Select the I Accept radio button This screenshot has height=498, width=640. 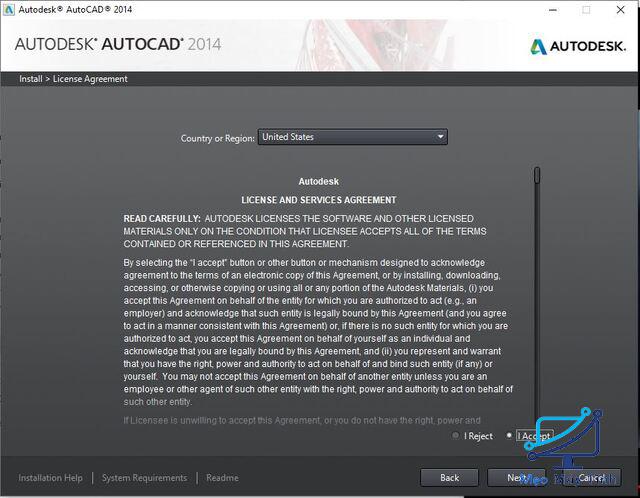tap(509, 436)
